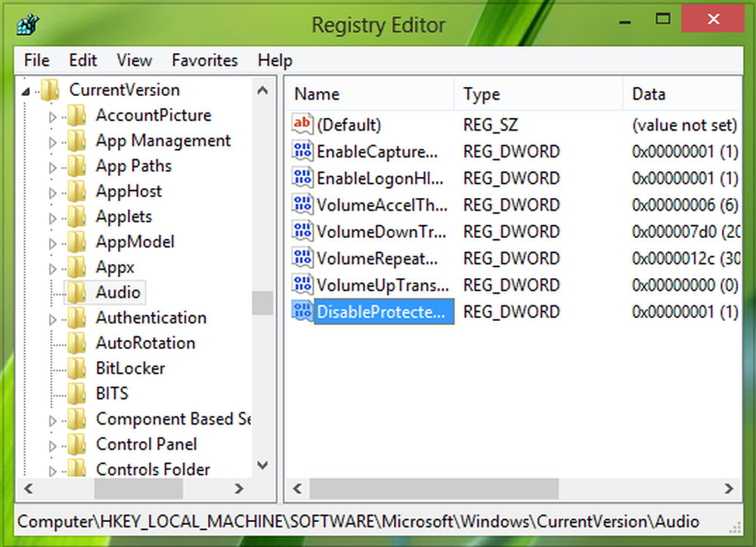This screenshot has height=547, width=756.
Task: Collapse the CurrentVersion tree node
Action: (26, 91)
